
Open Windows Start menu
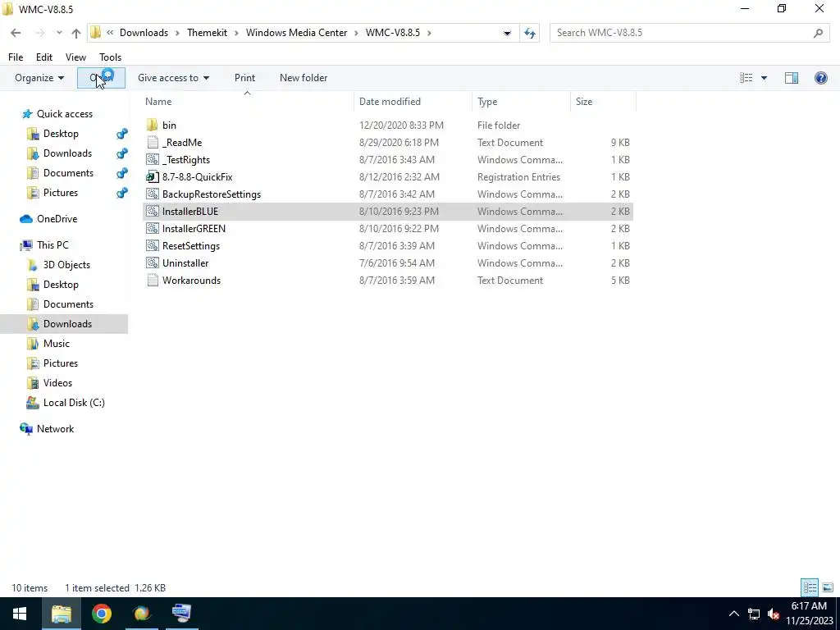click(20, 614)
